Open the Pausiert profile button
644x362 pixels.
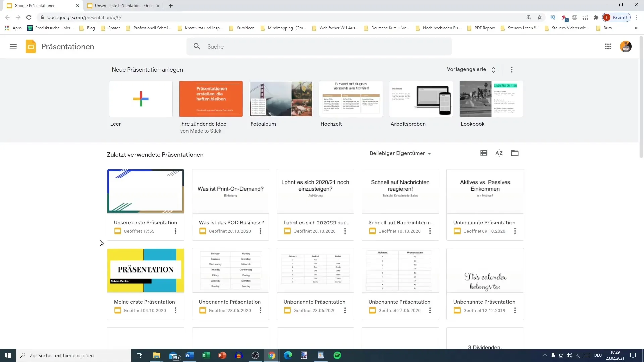tap(616, 17)
